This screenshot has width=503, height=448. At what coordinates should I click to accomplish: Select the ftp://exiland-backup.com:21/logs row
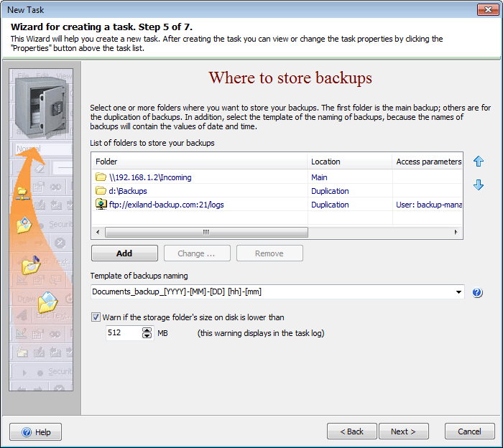(x=277, y=205)
